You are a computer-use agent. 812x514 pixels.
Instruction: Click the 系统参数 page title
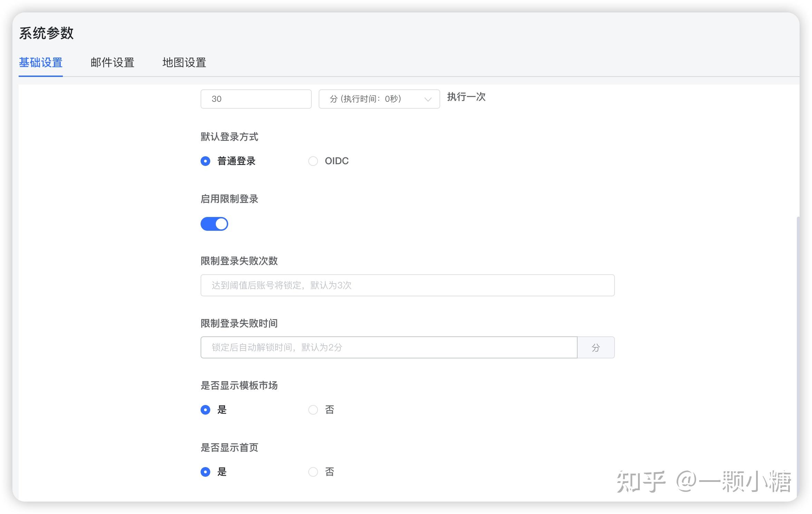46,33
